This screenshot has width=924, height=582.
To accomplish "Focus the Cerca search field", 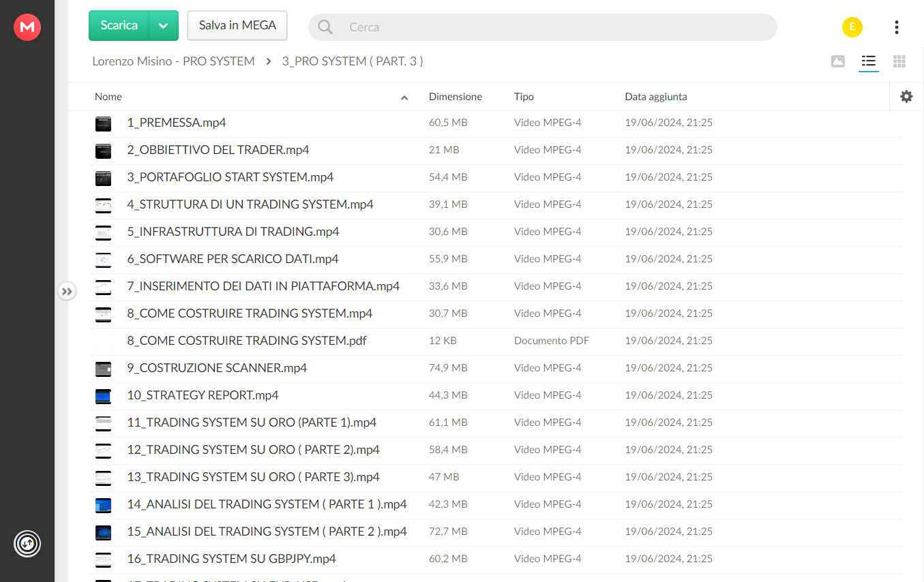I will [x=542, y=27].
